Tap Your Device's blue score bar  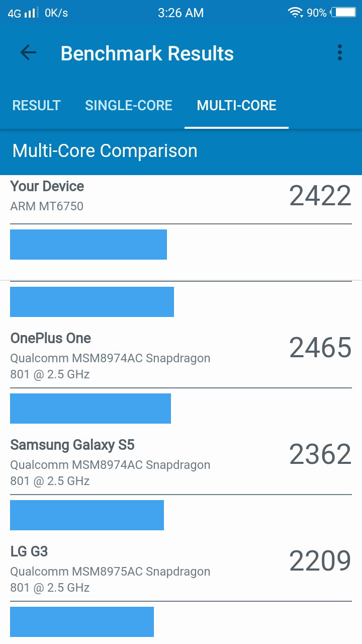coord(88,245)
